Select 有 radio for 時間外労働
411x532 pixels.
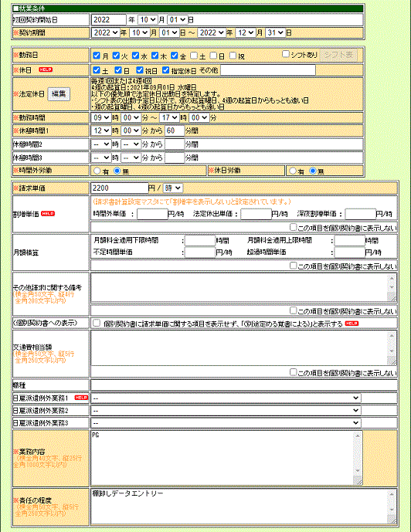coord(97,171)
